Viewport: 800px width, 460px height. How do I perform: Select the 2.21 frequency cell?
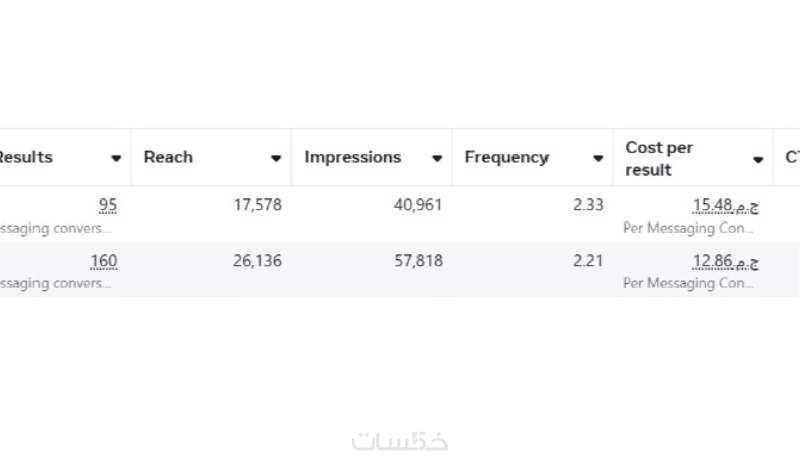click(x=588, y=261)
